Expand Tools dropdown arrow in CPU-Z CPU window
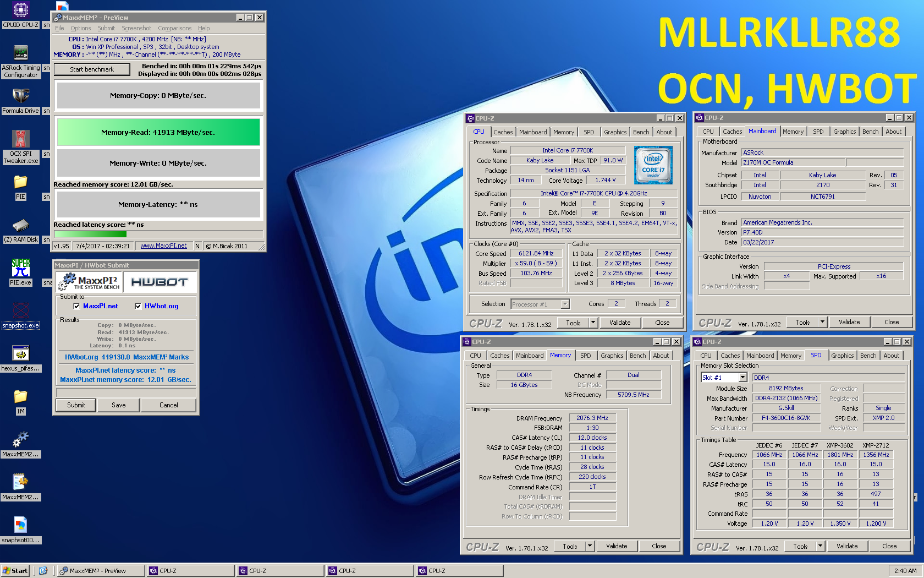This screenshot has height=578, width=924. click(x=593, y=323)
